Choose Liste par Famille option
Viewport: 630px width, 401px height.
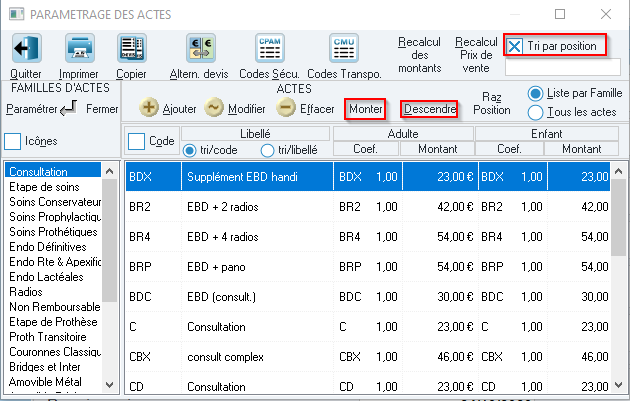pos(535,94)
